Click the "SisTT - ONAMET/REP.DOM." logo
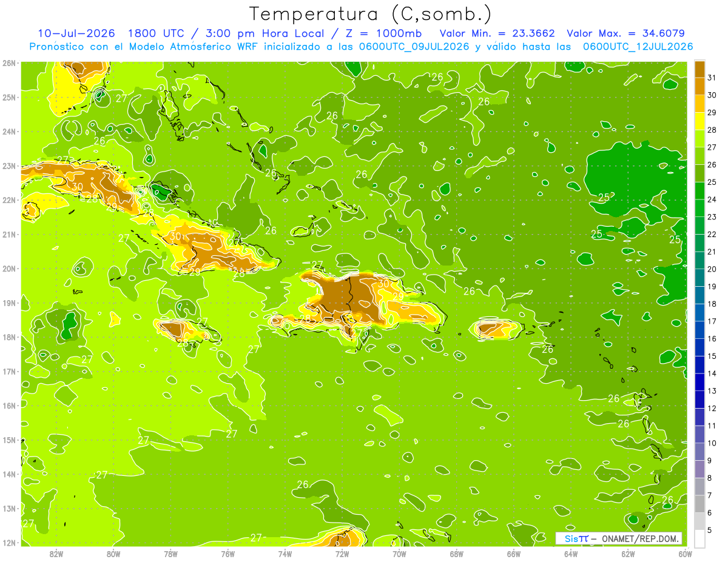Screen dimensions: 728x562 (x=618, y=538)
